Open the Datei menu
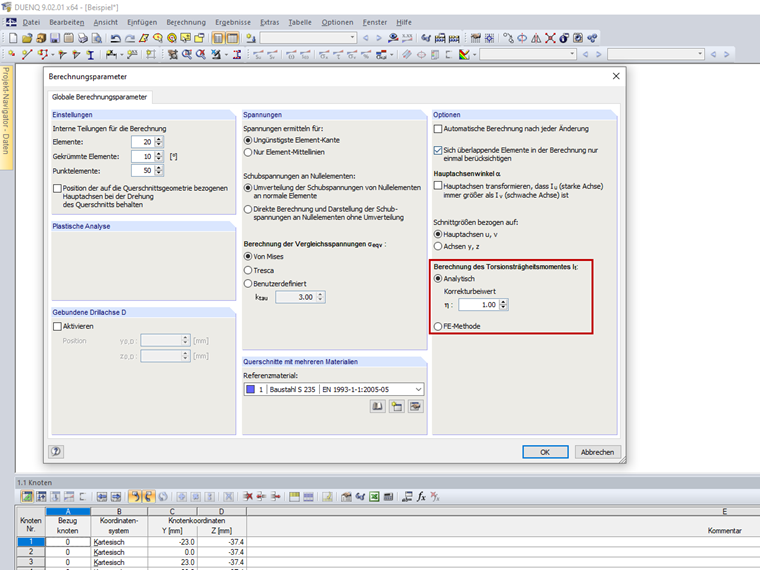Screen dimensions: 760x570 31,22
